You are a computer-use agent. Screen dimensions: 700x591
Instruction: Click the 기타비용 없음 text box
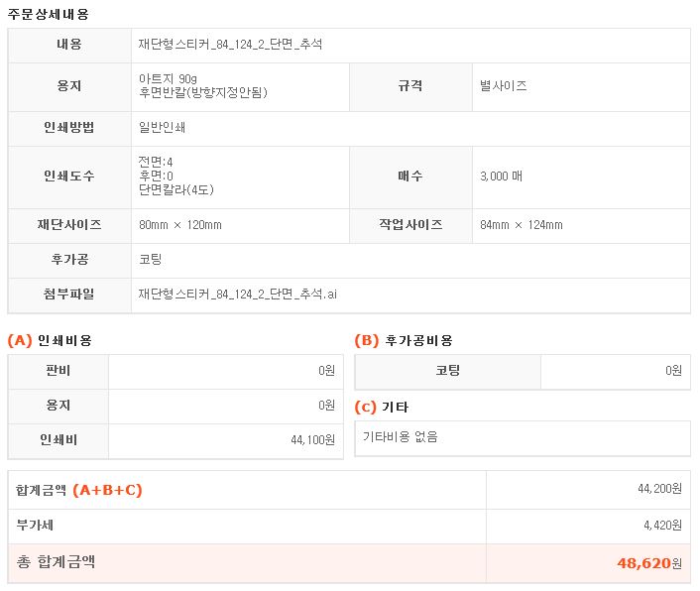522,437
